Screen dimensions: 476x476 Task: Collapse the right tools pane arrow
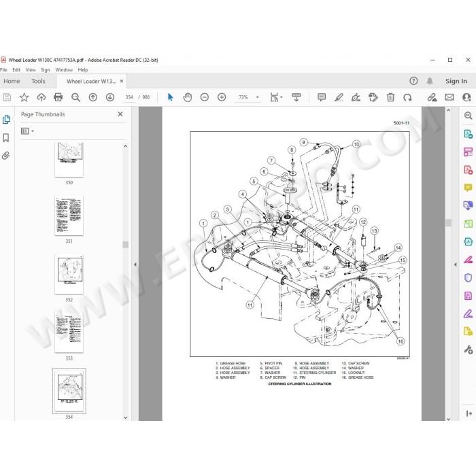455,265
